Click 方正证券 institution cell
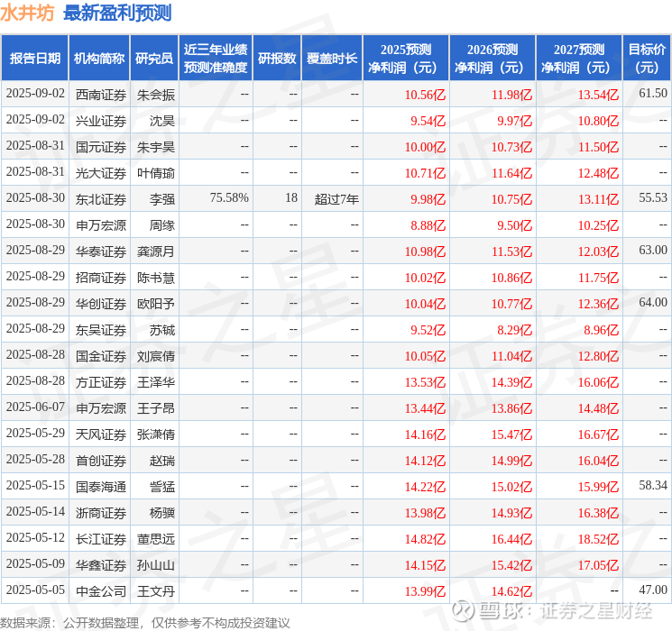The height and width of the screenshot is (631, 672). [101, 382]
